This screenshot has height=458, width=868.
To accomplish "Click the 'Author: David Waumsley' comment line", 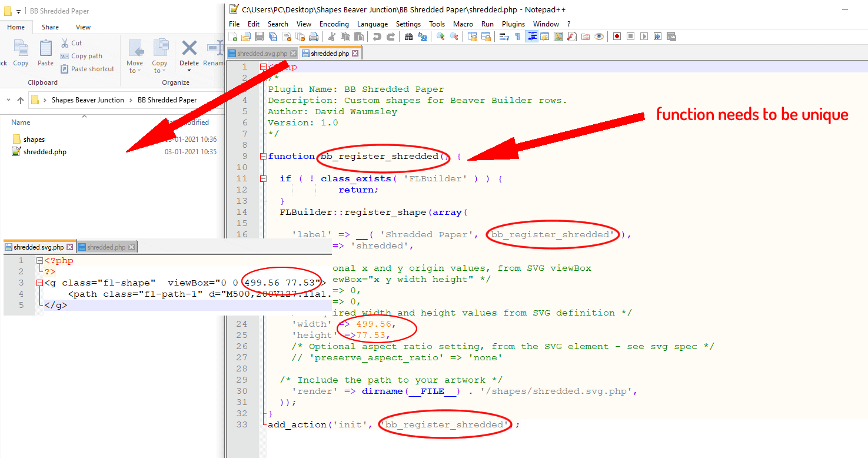I will point(332,112).
